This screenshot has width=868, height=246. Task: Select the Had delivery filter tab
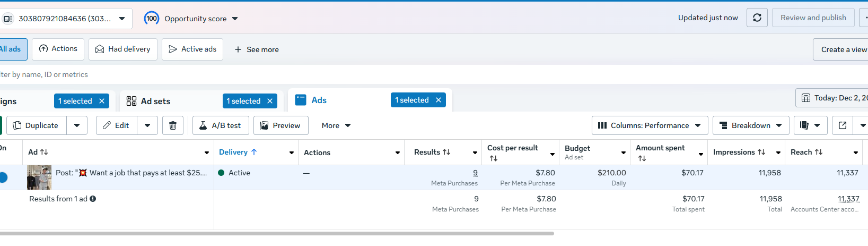(123, 49)
